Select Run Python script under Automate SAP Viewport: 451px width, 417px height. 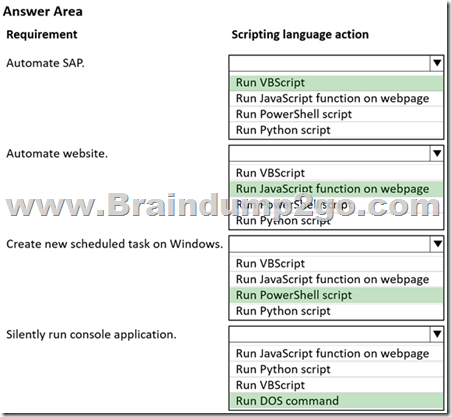pyautogui.click(x=336, y=130)
